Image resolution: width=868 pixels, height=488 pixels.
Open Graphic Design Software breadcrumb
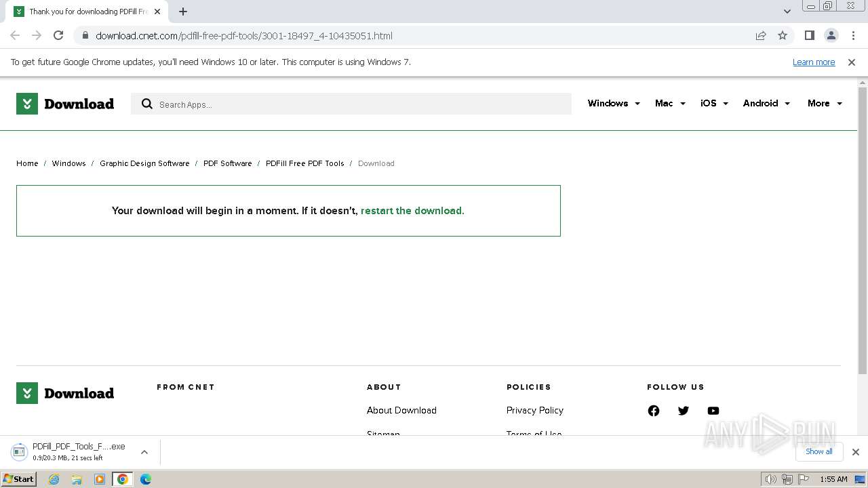pos(144,163)
